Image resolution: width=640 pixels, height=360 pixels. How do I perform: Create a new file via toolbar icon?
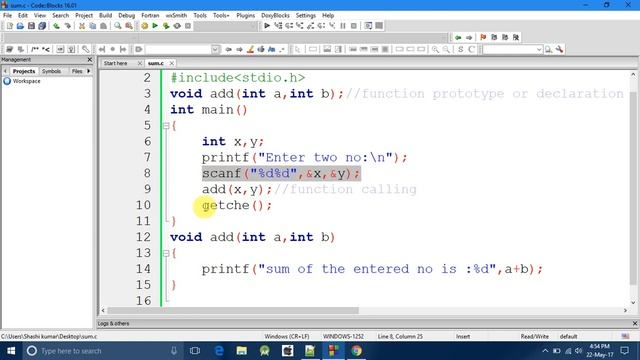(10, 26)
